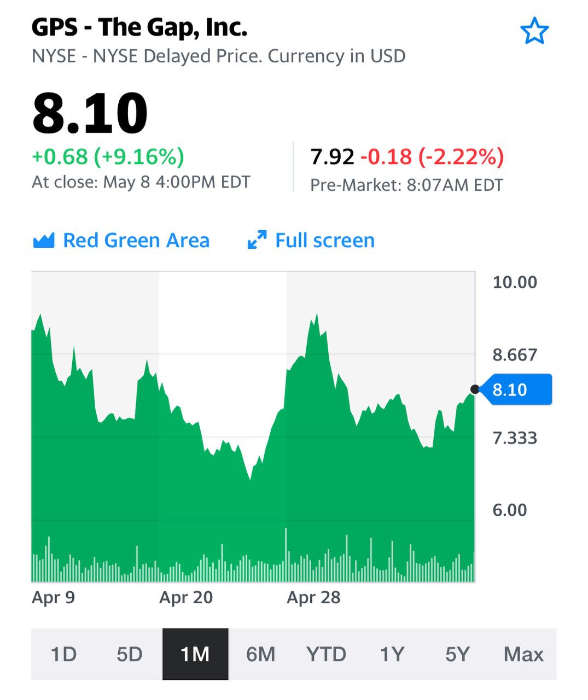588x700 pixels.
Task: Click the Apr 28 date label
Action: [x=313, y=597]
